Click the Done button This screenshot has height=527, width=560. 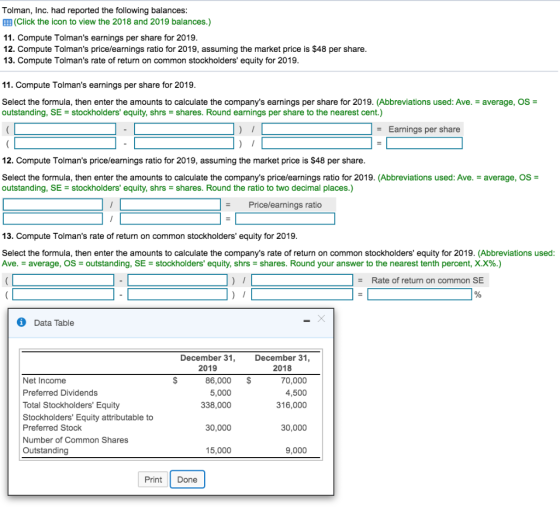(x=187, y=480)
